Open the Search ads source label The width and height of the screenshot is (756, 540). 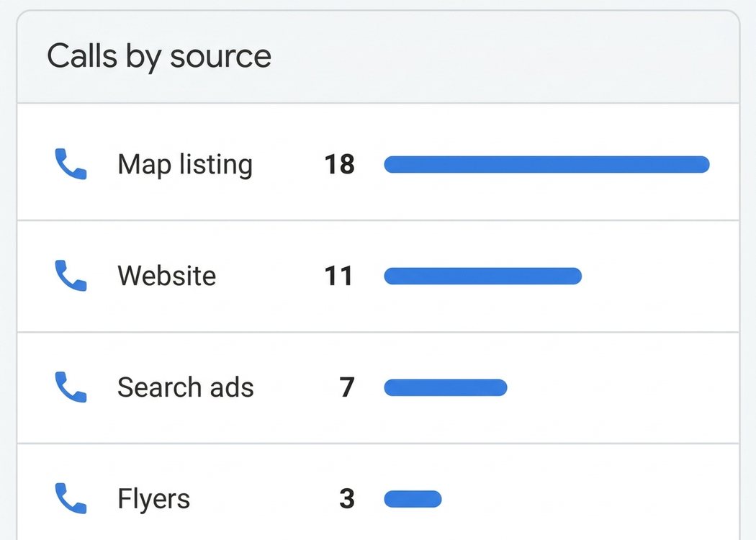tap(186, 387)
